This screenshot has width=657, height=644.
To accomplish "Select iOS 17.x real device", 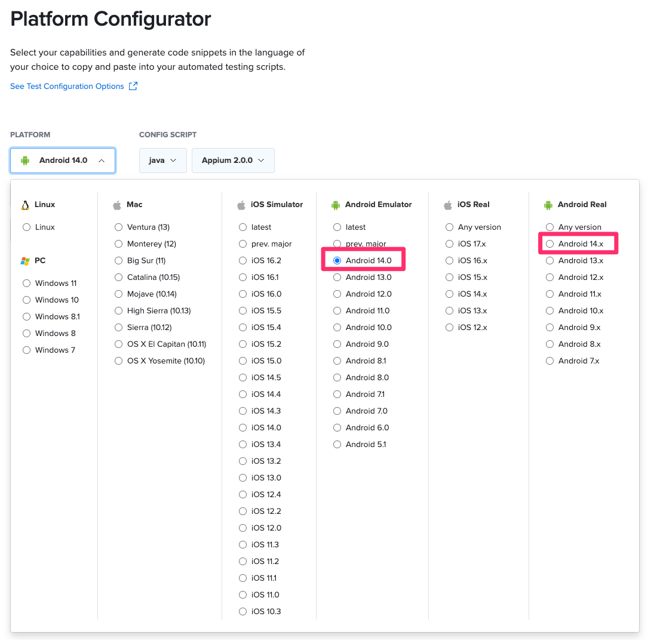I will [x=449, y=244].
